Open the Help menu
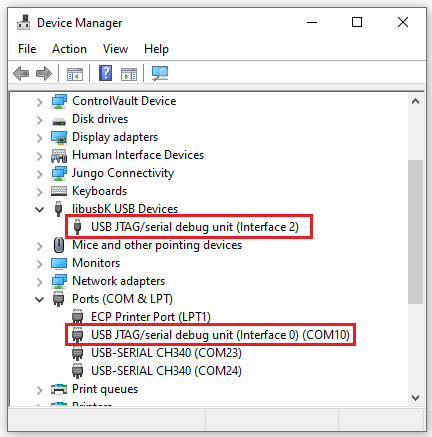 pyautogui.click(x=156, y=49)
